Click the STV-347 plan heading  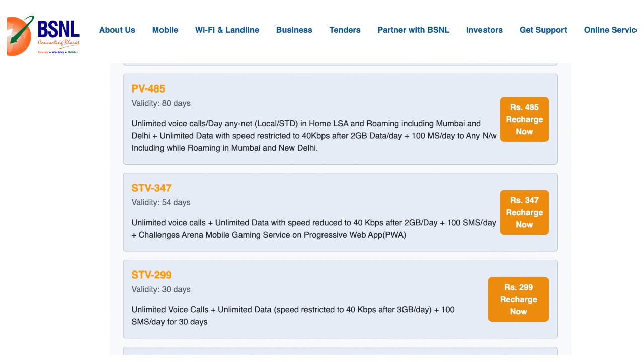(151, 188)
